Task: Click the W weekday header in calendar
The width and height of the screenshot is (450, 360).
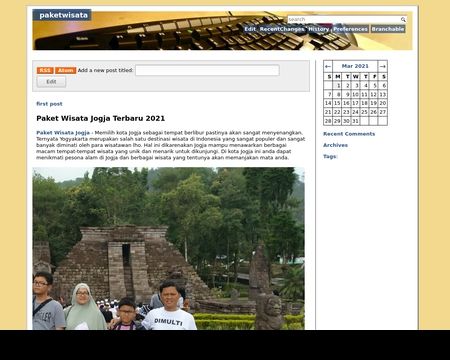Action: [356, 77]
